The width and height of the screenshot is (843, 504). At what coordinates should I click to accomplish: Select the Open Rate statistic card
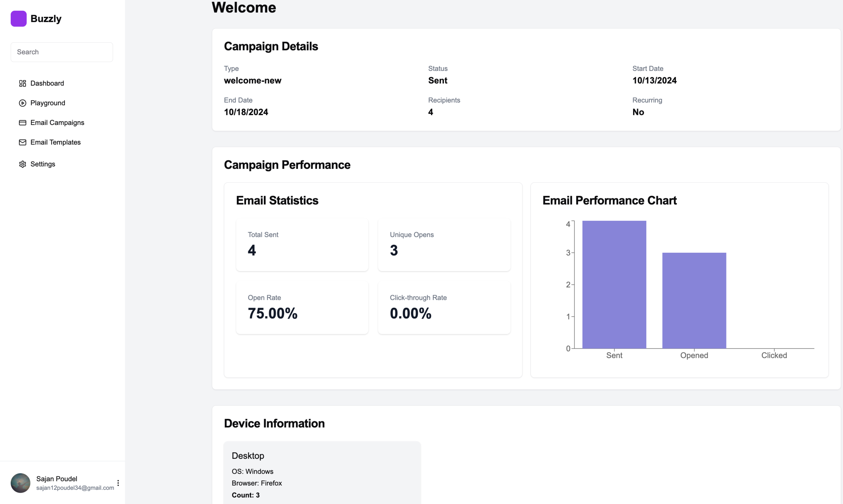pos(302,307)
